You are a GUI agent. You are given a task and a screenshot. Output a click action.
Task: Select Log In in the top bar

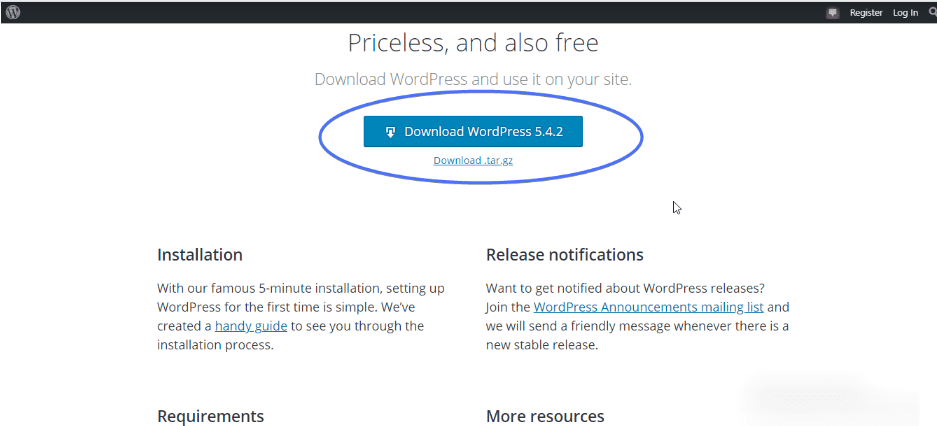[905, 13]
